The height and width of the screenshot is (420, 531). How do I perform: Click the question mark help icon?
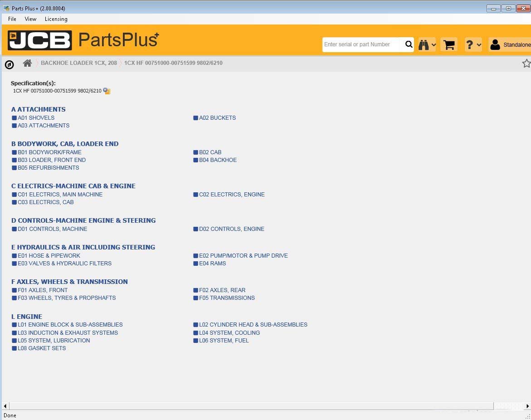469,44
